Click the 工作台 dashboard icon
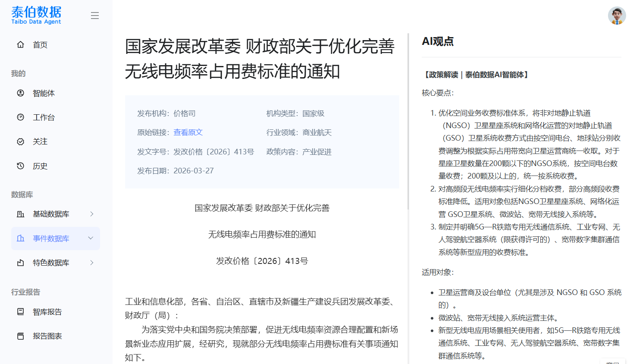 click(20, 117)
